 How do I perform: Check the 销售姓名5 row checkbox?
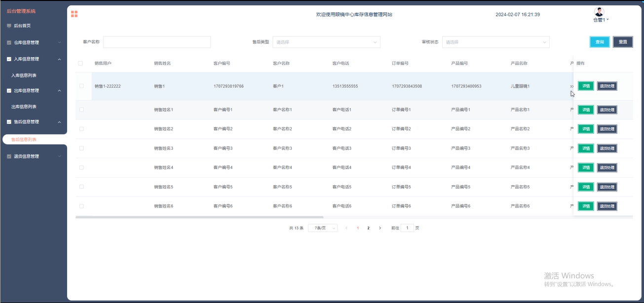(81, 187)
